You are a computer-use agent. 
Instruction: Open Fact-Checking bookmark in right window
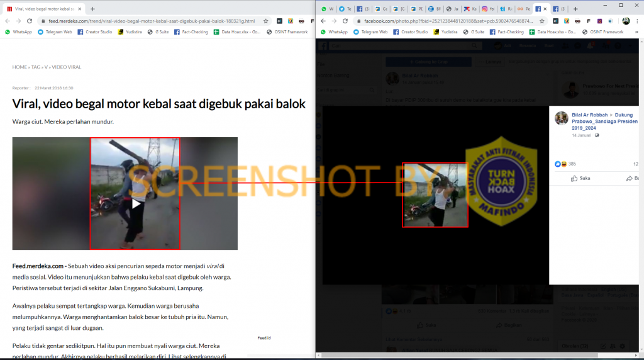[507, 31]
